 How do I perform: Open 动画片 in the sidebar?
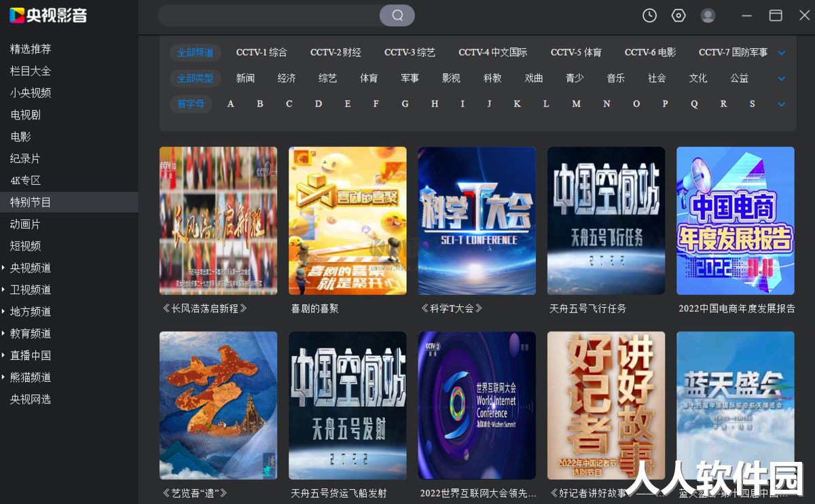pyautogui.click(x=26, y=224)
